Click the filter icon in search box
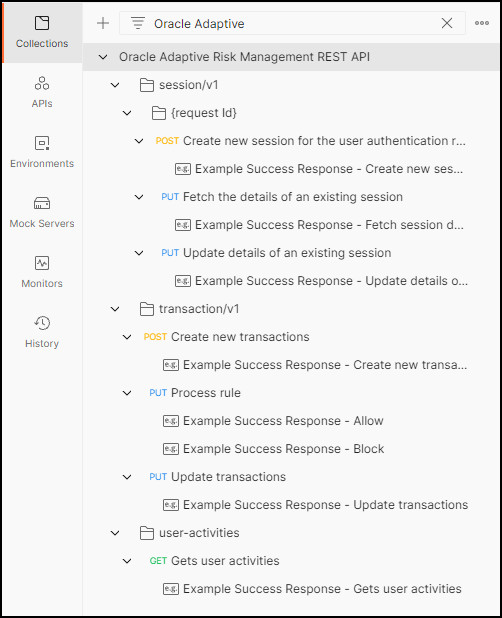Viewport: 502px width, 618px height. pyautogui.click(x=138, y=23)
